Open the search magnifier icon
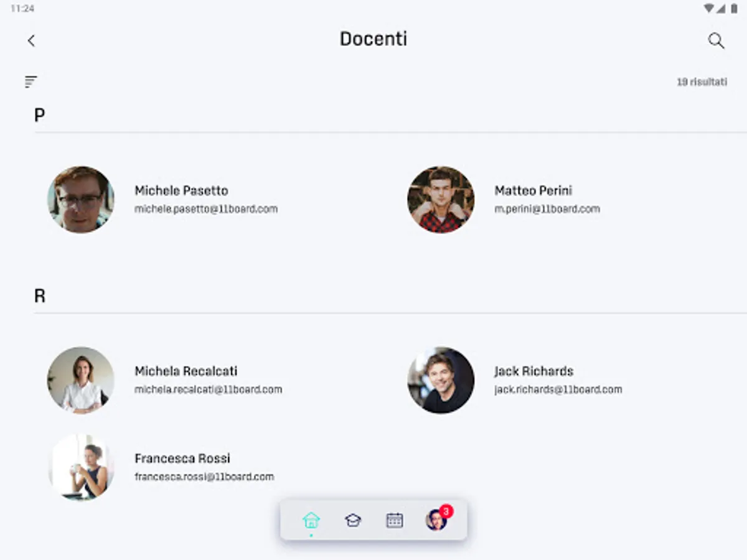The height and width of the screenshot is (560, 747). [x=716, y=41]
